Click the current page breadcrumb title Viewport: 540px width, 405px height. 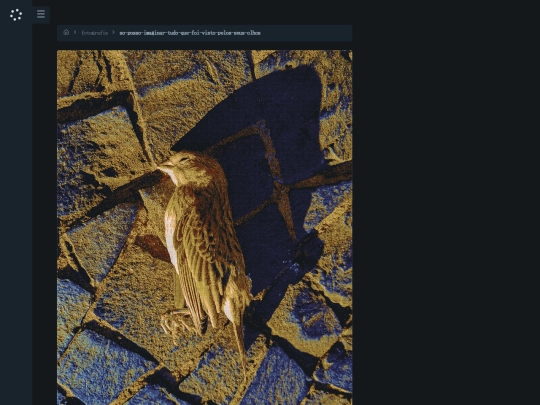coord(190,33)
